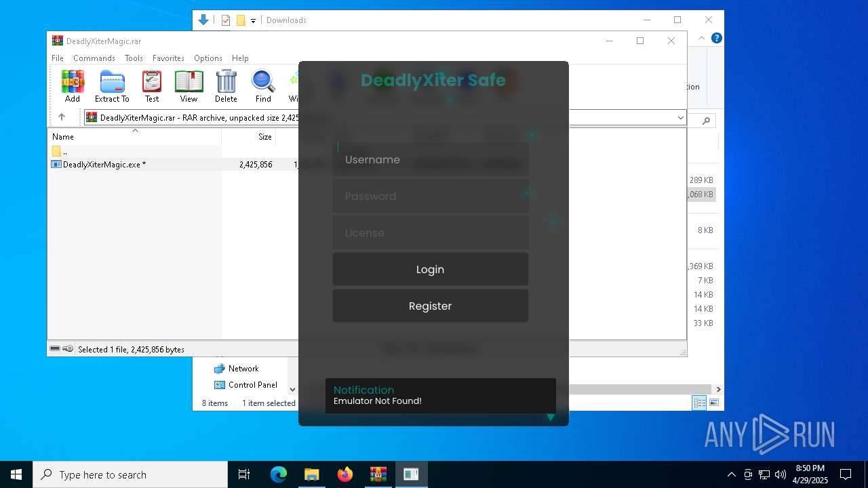
Task: Select Control Panel in Explorer navigation pane
Action: coord(245,385)
